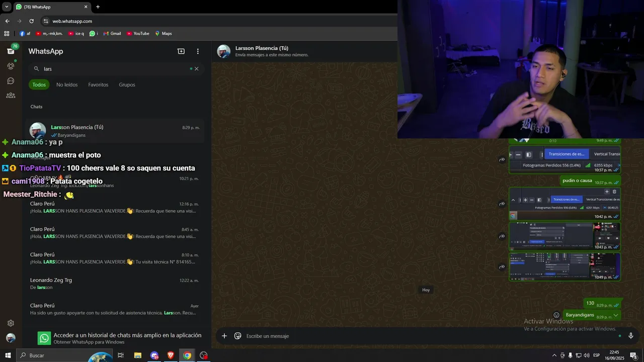Open Task View on the taskbar
644x362 pixels.
coord(121,355)
